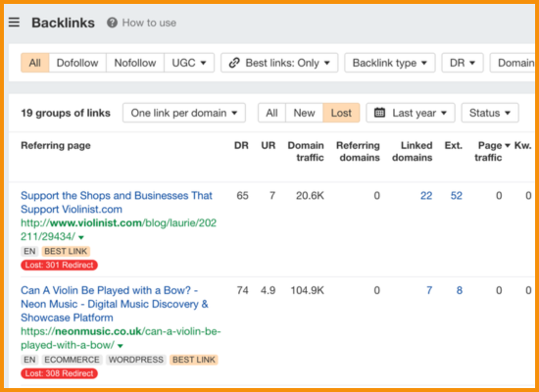
Task: Click EN tag on neonmusic row
Action: [x=29, y=360]
